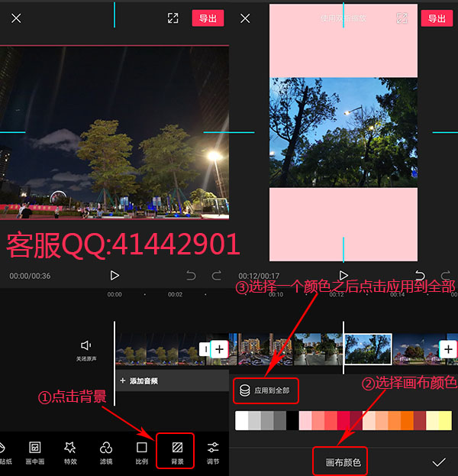The height and width of the screenshot is (476, 458).
Task: Pick the medium orange canvas color swatch
Action: click(x=395, y=420)
